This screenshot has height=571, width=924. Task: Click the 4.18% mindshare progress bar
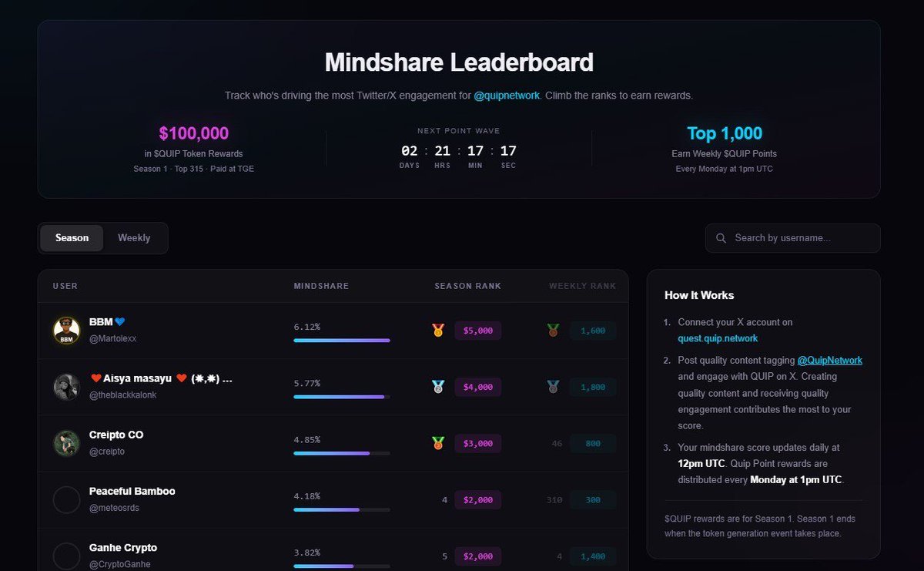tap(342, 509)
